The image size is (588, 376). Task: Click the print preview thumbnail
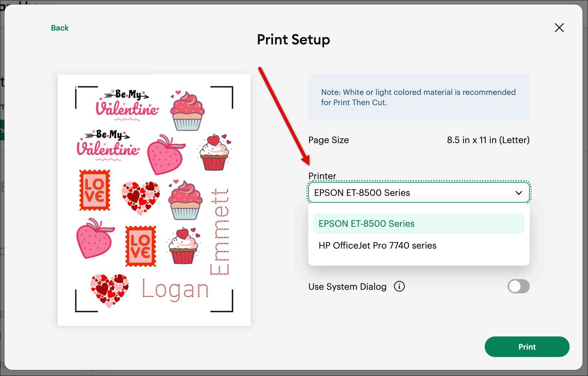tap(154, 199)
